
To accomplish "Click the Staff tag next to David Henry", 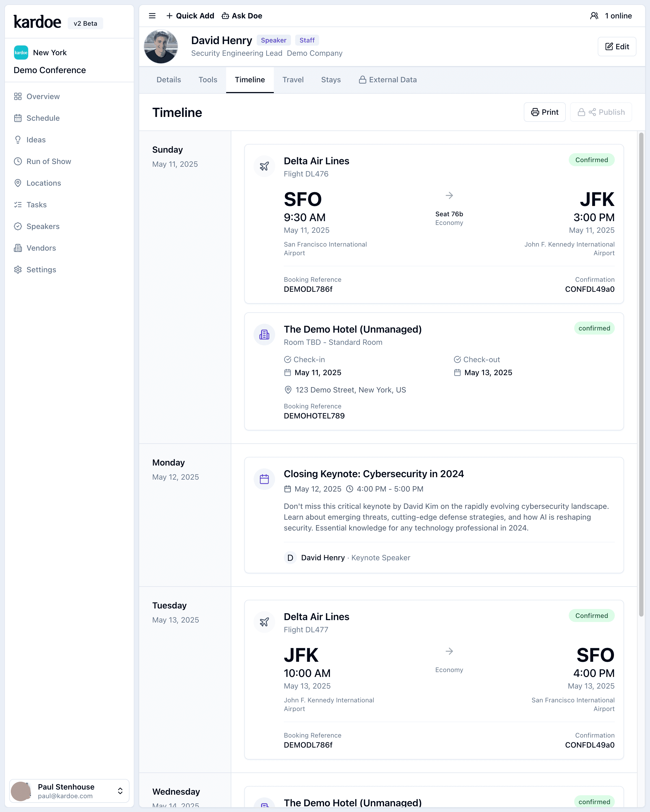I will (x=307, y=40).
